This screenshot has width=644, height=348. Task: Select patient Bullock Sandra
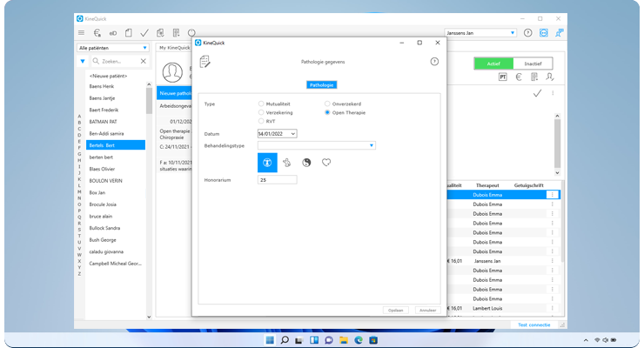point(116,228)
